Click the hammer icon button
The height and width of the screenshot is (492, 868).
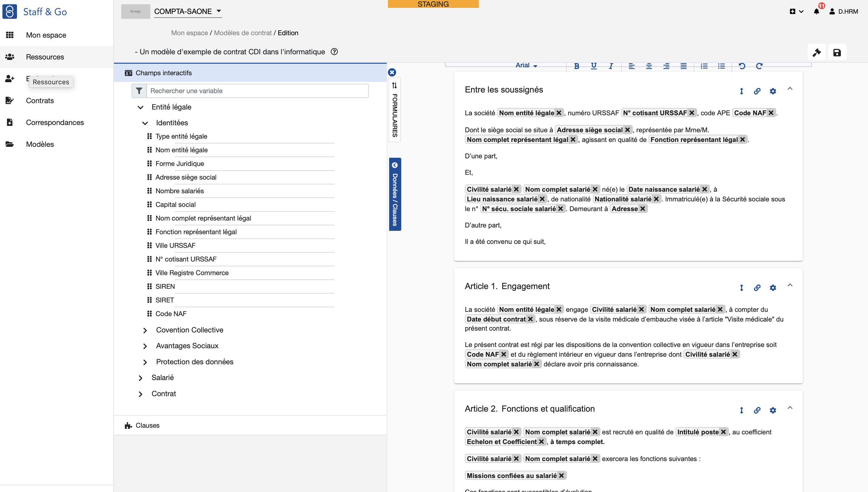[817, 52]
